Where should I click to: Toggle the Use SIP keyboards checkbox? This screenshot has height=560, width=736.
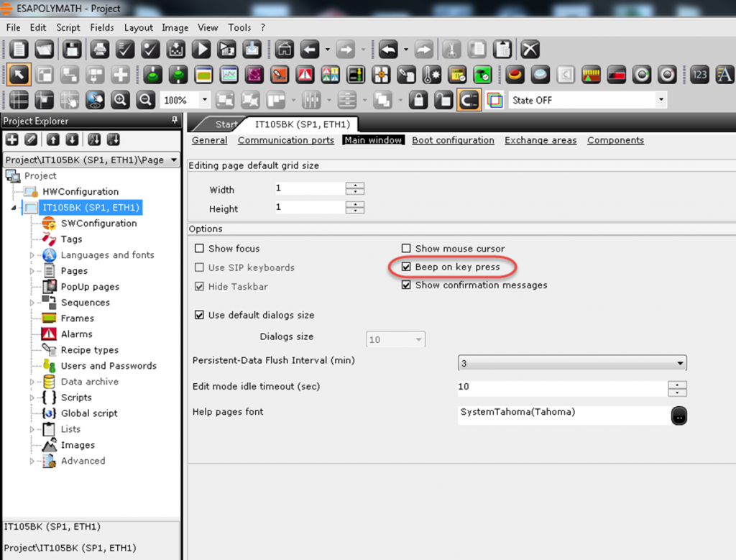pyautogui.click(x=200, y=267)
